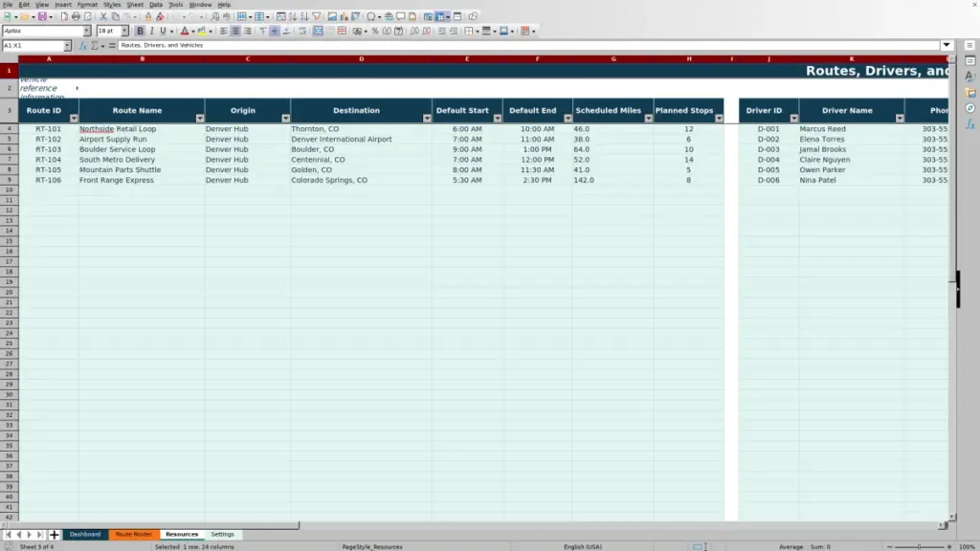The image size is (980, 551).
Task: Switch to the Settings sheet tab
Action: [222, 535]
